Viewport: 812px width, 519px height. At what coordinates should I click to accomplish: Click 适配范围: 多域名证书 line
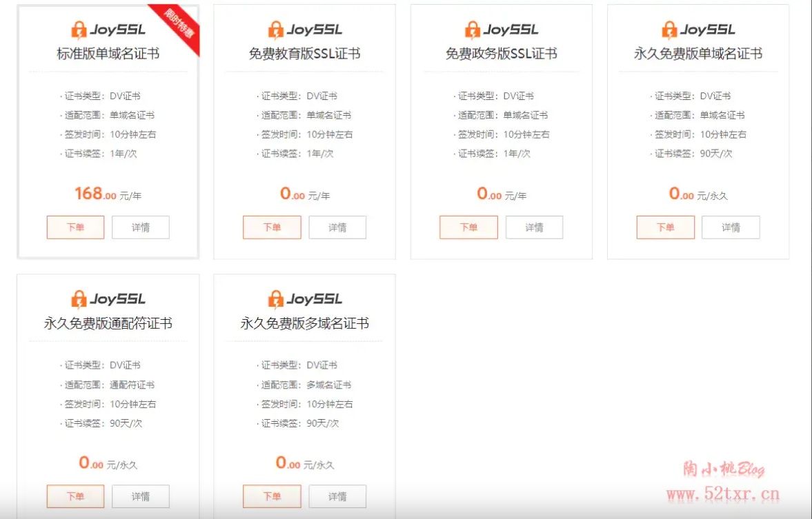coord(304,385)
